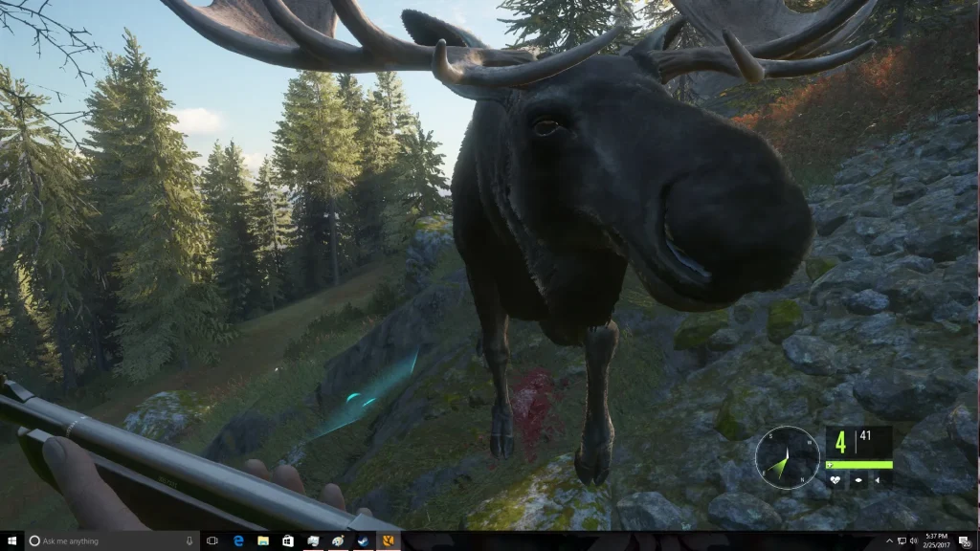Click the speaker noise HUD indicator
Viewport: 980px width, 551px height.
(x=878, y=480)
